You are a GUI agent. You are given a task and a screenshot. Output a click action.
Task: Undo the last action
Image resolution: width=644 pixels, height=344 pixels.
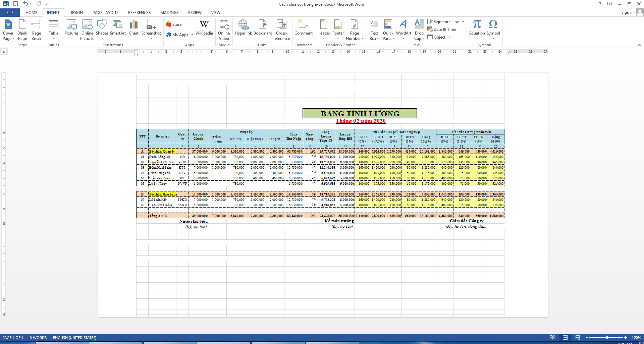tap(25, 4)
